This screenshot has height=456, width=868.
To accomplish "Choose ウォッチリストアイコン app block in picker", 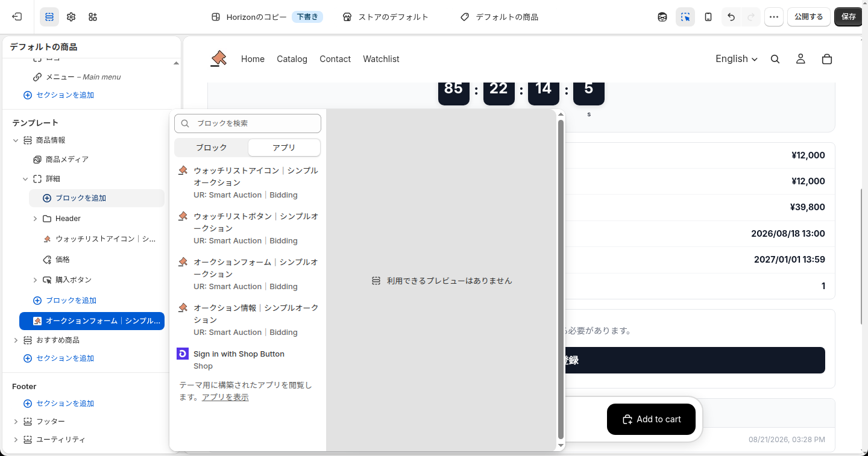I will [248, 183].
